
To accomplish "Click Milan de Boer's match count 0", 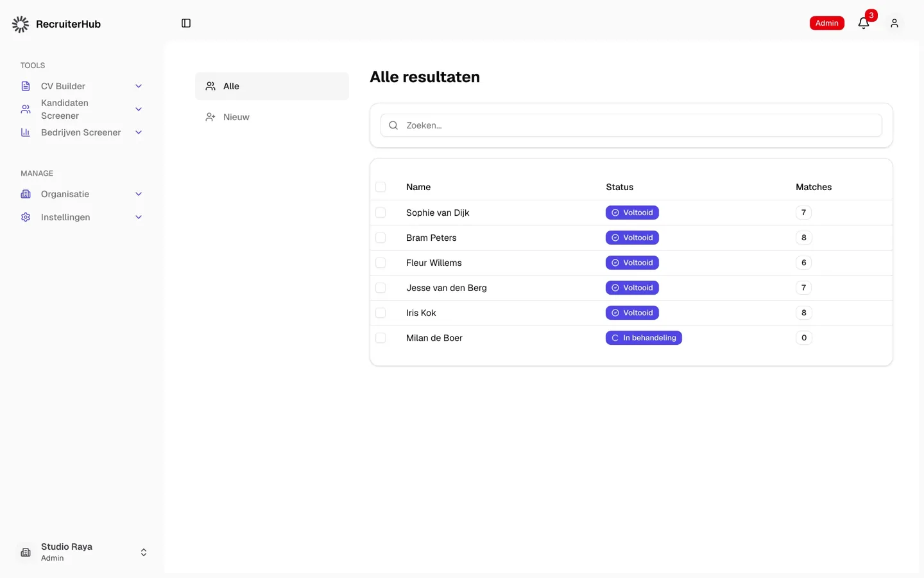I will [804, 338].
